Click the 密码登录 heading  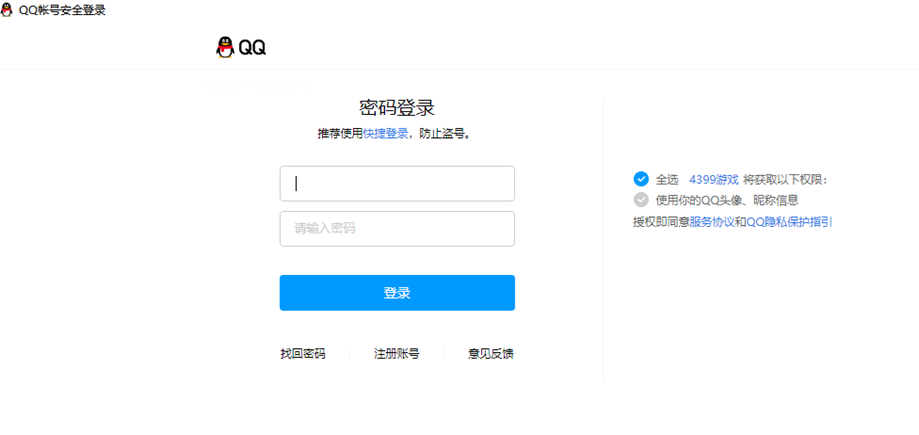coord(397,108)
